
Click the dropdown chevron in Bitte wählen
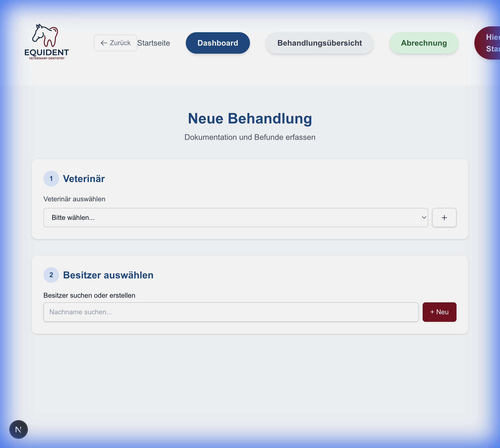tap(424, 217)
